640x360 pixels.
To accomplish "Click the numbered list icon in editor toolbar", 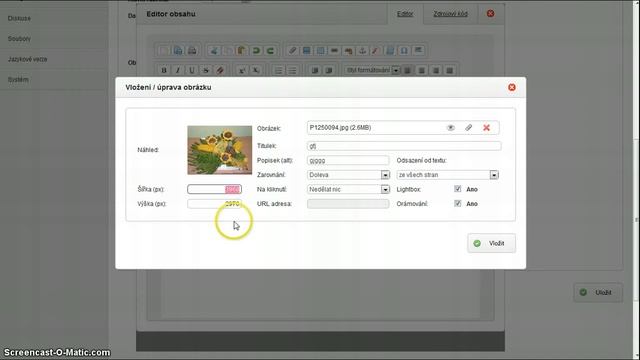I will [278, 70].
